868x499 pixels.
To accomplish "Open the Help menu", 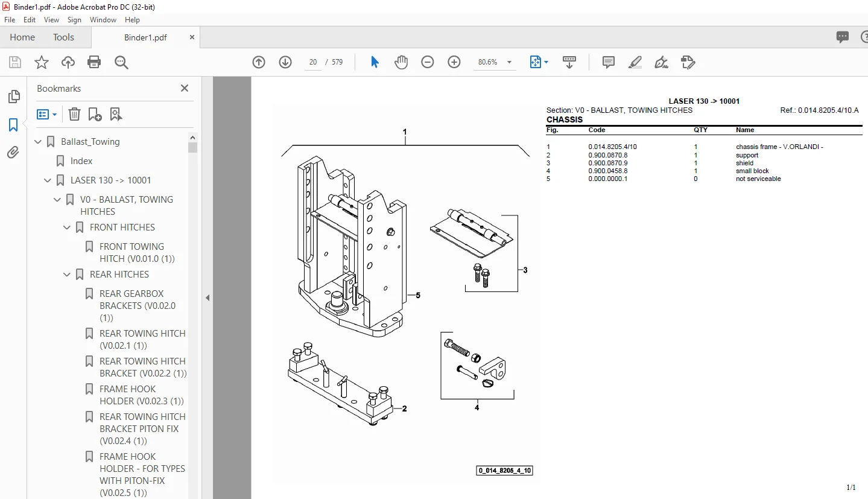I will pyautogui.click(x=132, y=20).
